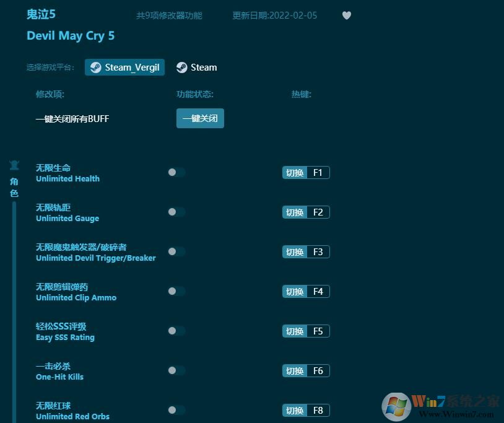Click 切换 button for F1 hotkey
Image resolution: width=504 pixels, height=423 pixels.
point(295,173)
